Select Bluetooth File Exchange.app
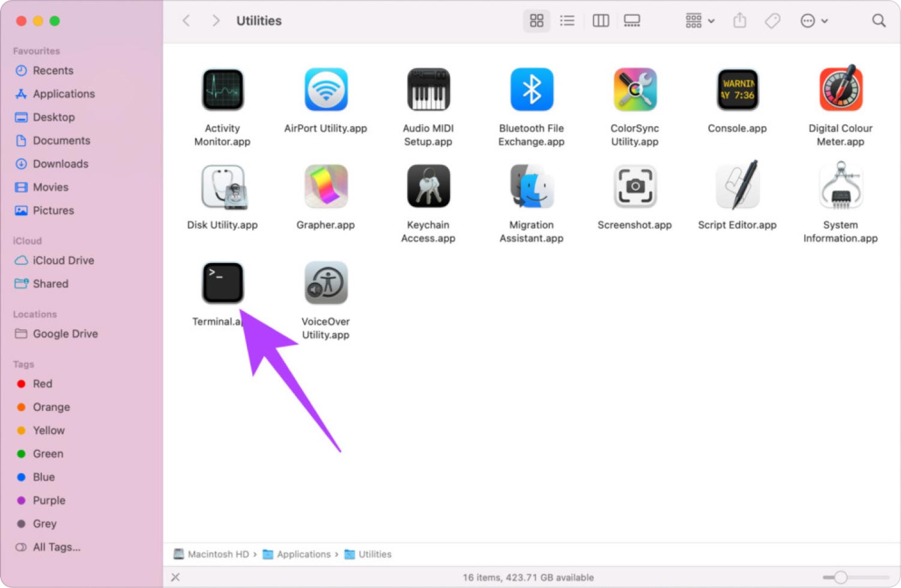The height and width of the screenshot is (588, 901). click(x=532, y=89)
